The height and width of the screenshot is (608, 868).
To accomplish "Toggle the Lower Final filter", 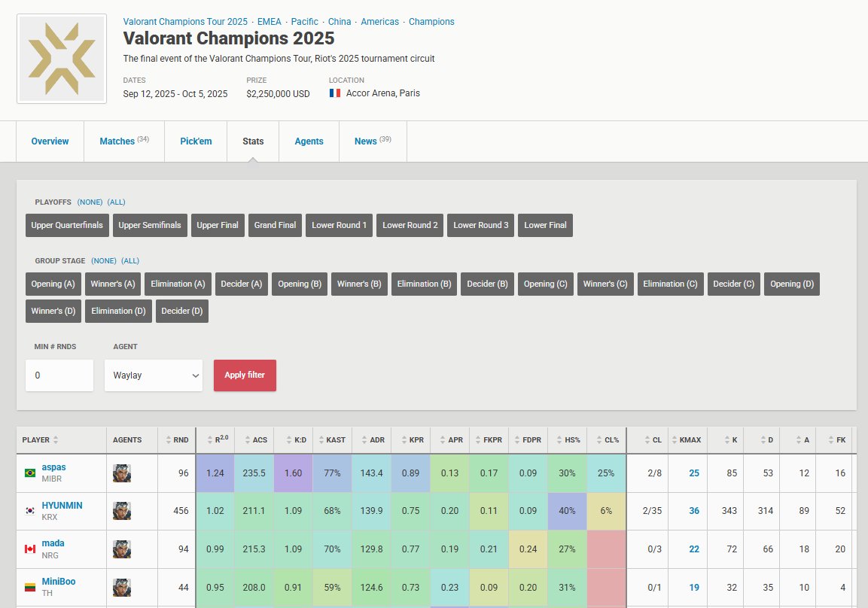I will 545,225.
